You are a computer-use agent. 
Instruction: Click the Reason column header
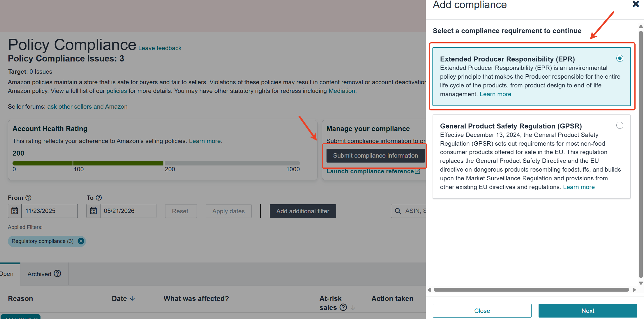pyautogui.click(x=20, y=299)
